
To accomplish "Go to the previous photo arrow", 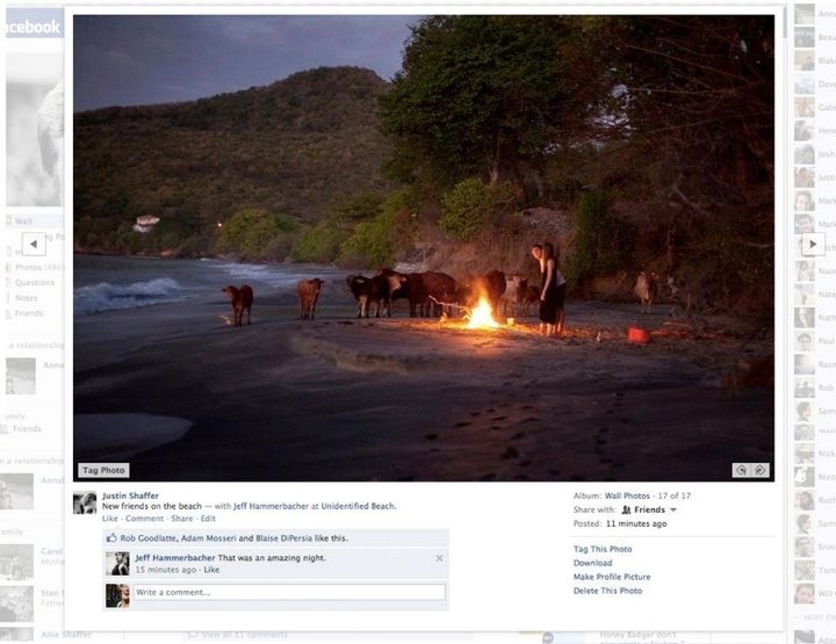I will click(x=33, y=244).
